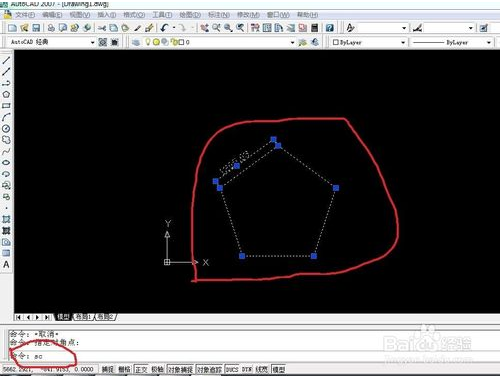This screenshot has width=500, height=376.
Task: Open the Help question mark icon
Action: pyautogui.click(x=330, y=28)
